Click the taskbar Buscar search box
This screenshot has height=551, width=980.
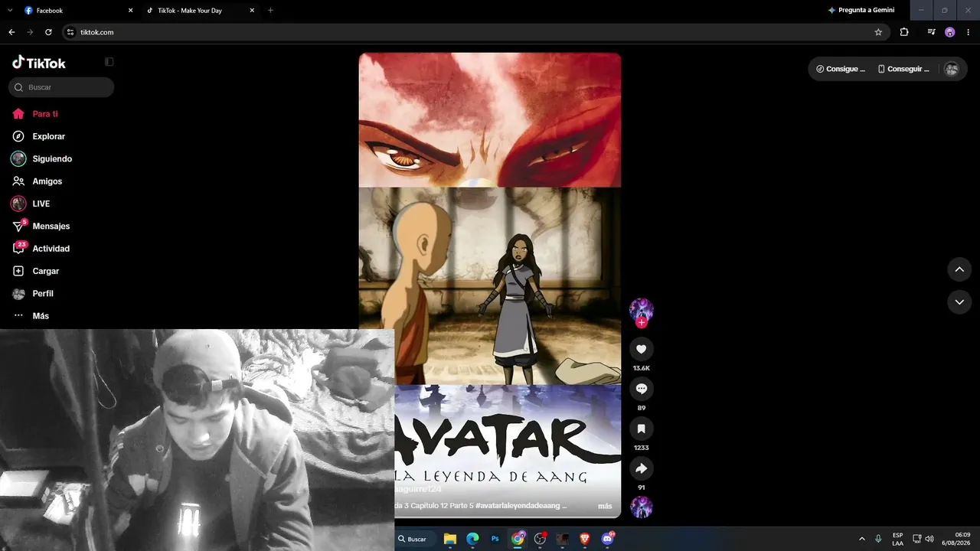(x=416, y=539)
